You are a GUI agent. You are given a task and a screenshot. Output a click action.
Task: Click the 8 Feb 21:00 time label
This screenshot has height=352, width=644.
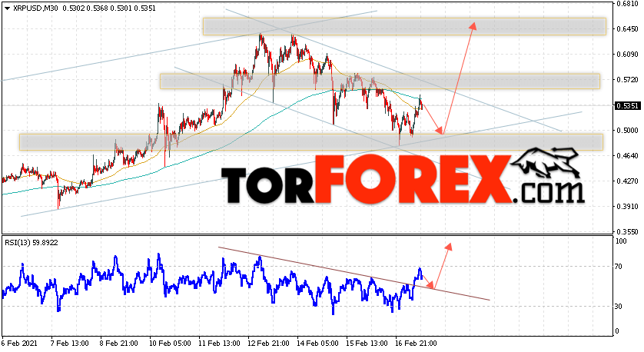click(x=118, y=343)
